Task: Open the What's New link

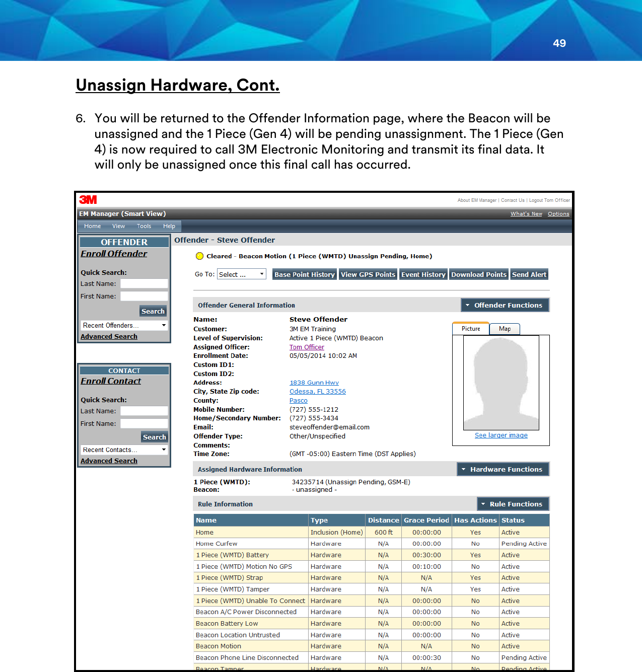Action: (x=526, y=214)
